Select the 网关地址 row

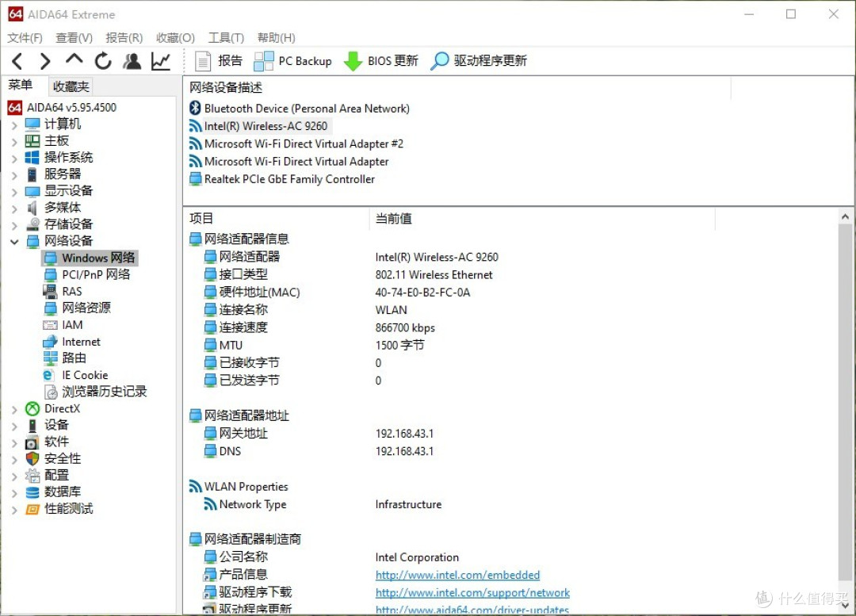tap(319, 434)
